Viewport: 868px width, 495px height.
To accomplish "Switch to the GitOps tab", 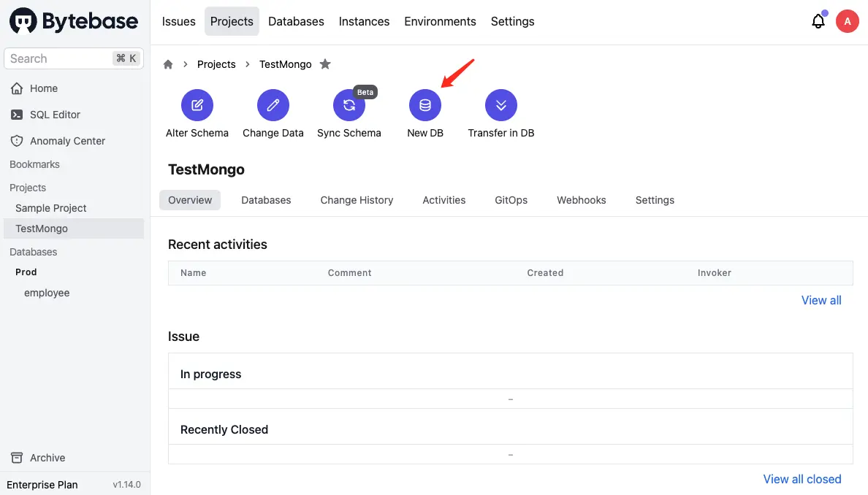I will click(x=511, y=200).
